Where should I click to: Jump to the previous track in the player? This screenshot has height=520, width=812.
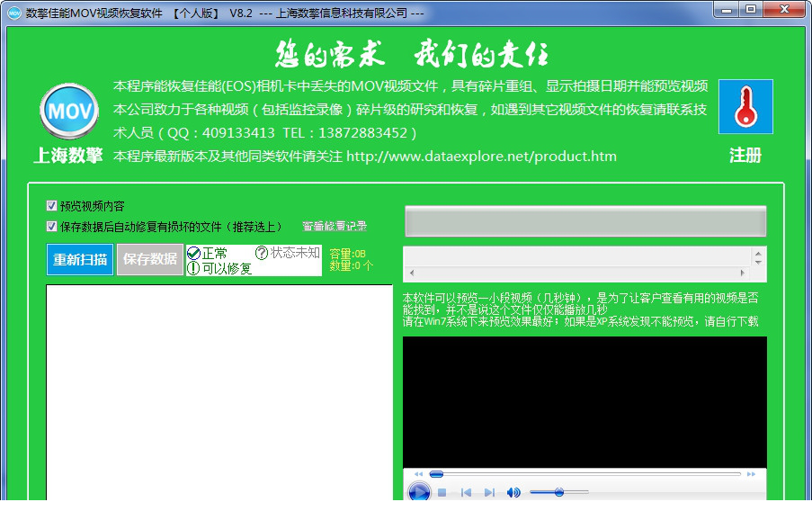466,492
